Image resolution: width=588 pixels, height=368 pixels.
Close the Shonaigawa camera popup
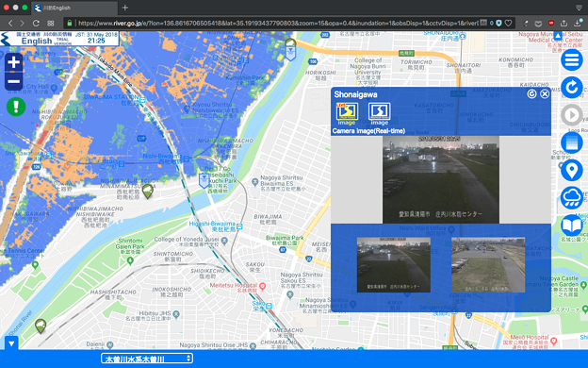pyautogui.click(x=545, y=93)
